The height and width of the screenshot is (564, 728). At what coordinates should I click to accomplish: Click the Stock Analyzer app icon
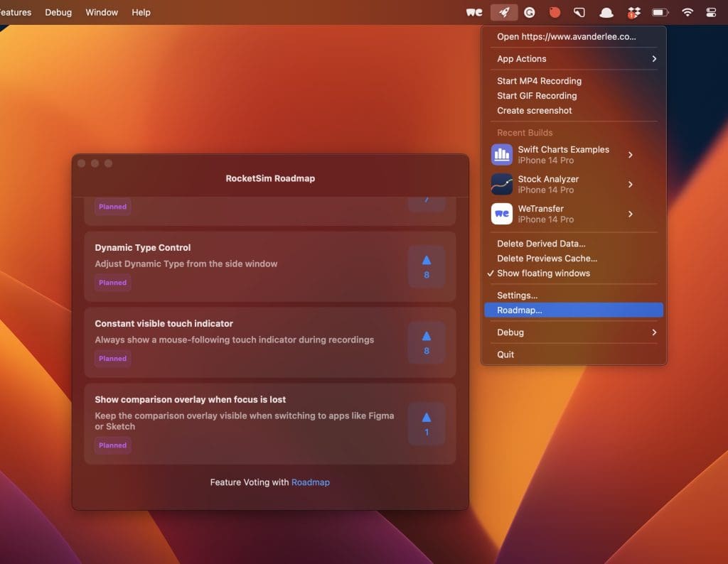pos(501,184)
